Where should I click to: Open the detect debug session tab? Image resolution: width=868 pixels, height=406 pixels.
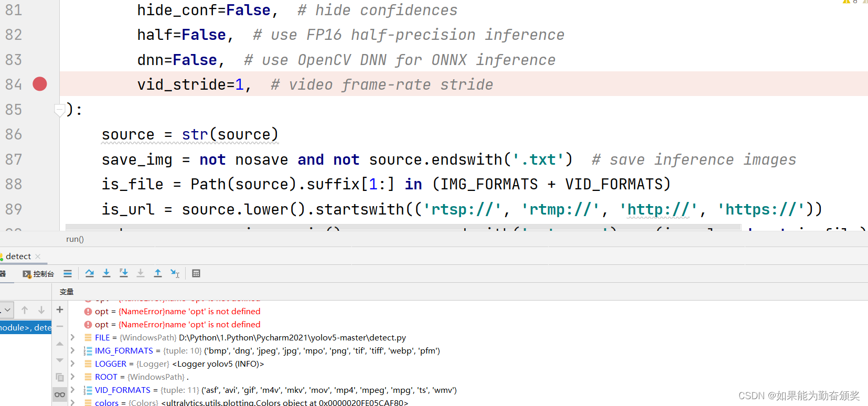pyautogui.click(x=18, y=256)
